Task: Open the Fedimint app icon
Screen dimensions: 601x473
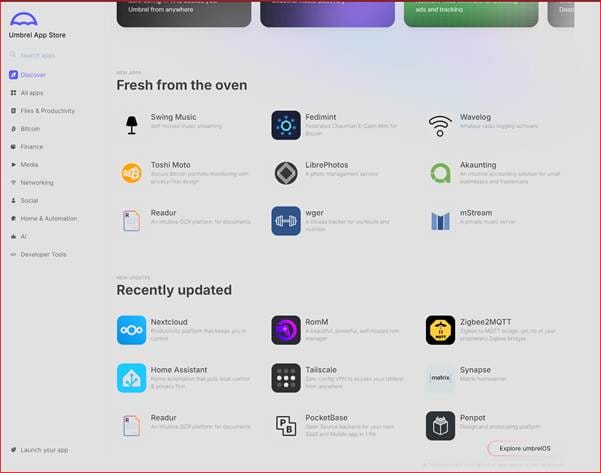Action: coord(286,125)
